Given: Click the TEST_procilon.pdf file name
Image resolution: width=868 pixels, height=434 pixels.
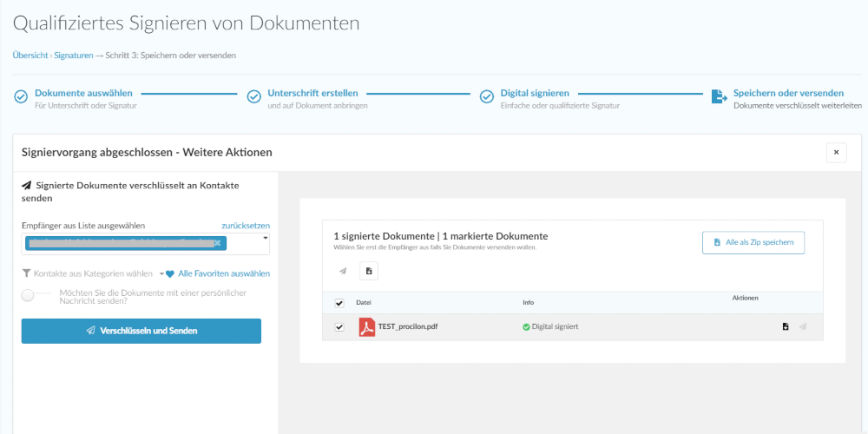Looking at the screenshot, I should pyautogui.click(x=408, y=326).
